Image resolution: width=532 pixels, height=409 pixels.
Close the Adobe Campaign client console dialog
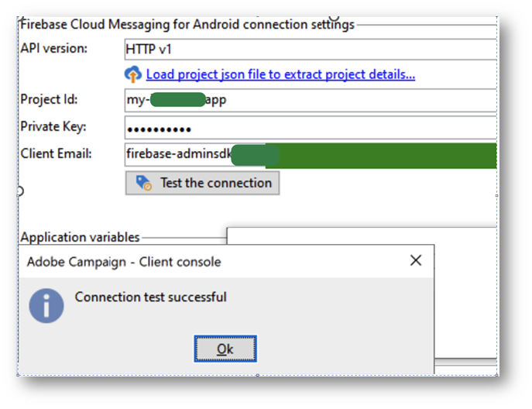416,261
